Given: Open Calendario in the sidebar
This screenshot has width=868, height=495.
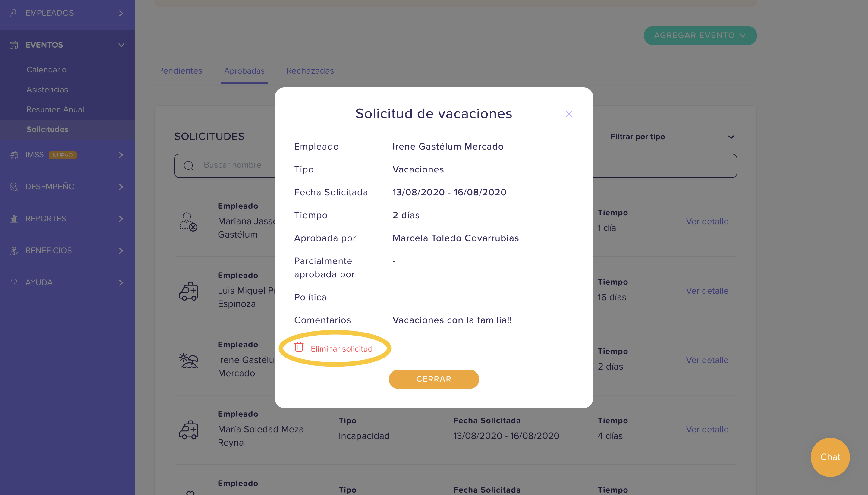Looking at the screenshot, I should click(46, 70).
